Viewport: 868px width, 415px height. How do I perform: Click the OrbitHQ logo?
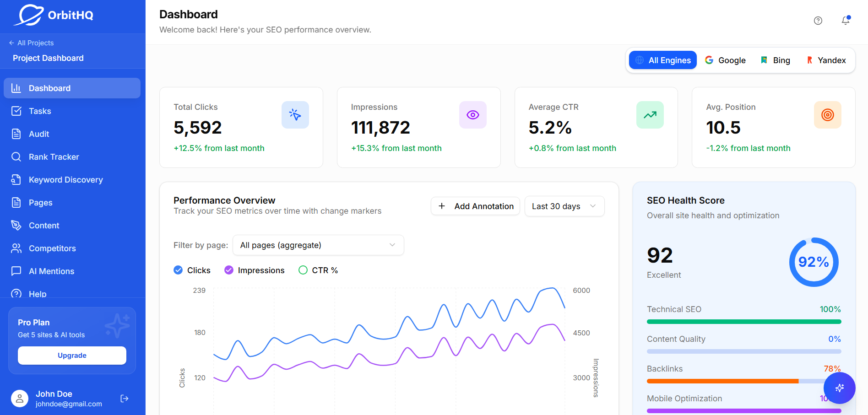click(x=55, y=15)
